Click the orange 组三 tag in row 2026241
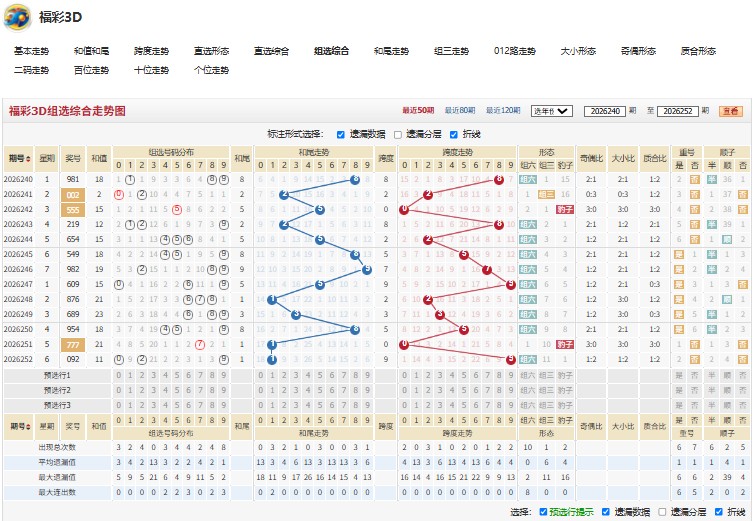Image resolution: width=755 pixels, height=521 pixels. point(546,195)
